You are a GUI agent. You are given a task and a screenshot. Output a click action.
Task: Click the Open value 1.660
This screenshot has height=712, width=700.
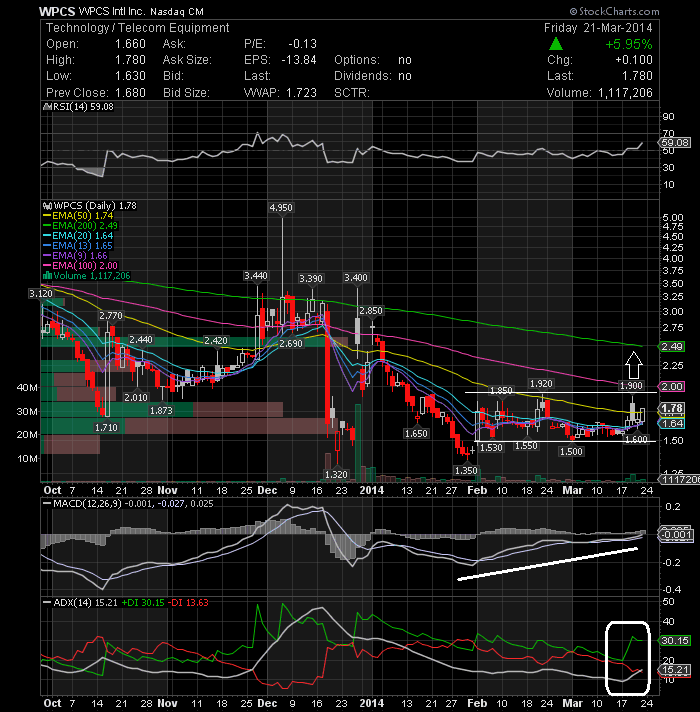130,44
